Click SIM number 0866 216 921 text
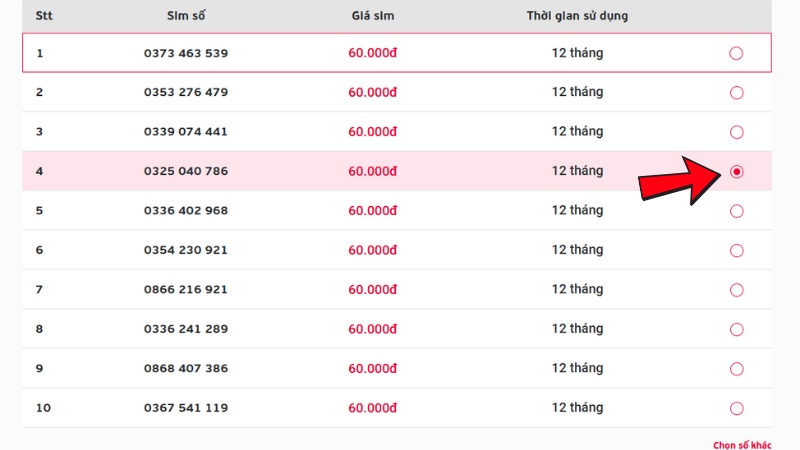This screenshot has width=800, height=450. tap(186, 289)
